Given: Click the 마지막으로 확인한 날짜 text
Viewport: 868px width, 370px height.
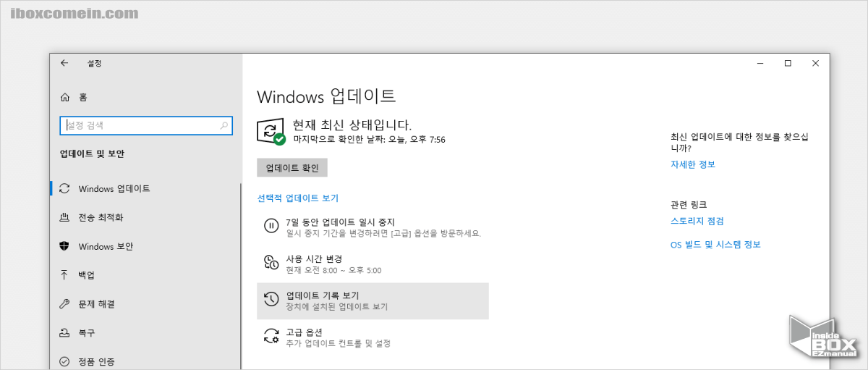Looking at the screenshot, I should [369, 139].
